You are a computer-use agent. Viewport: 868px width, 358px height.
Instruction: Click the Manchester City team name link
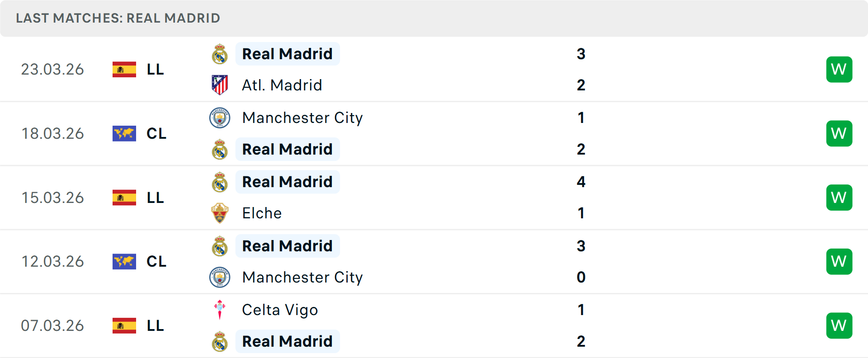tap(302, 118)
